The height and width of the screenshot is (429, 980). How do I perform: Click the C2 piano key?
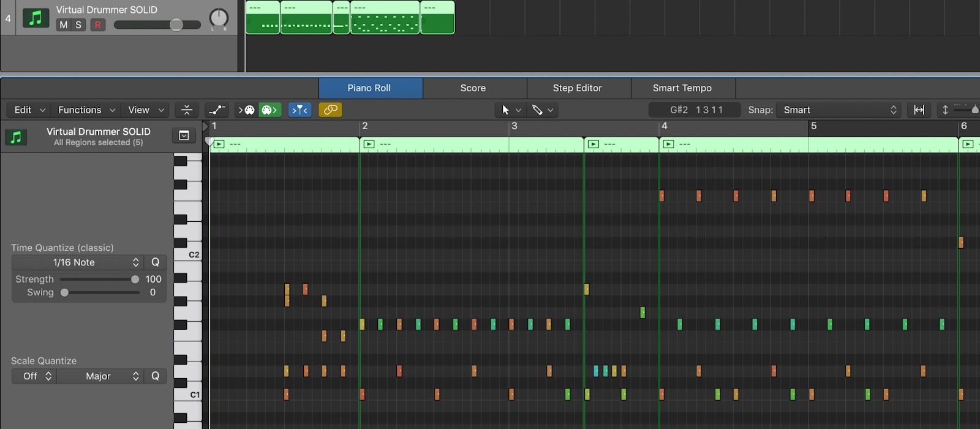tap(188, 254)
